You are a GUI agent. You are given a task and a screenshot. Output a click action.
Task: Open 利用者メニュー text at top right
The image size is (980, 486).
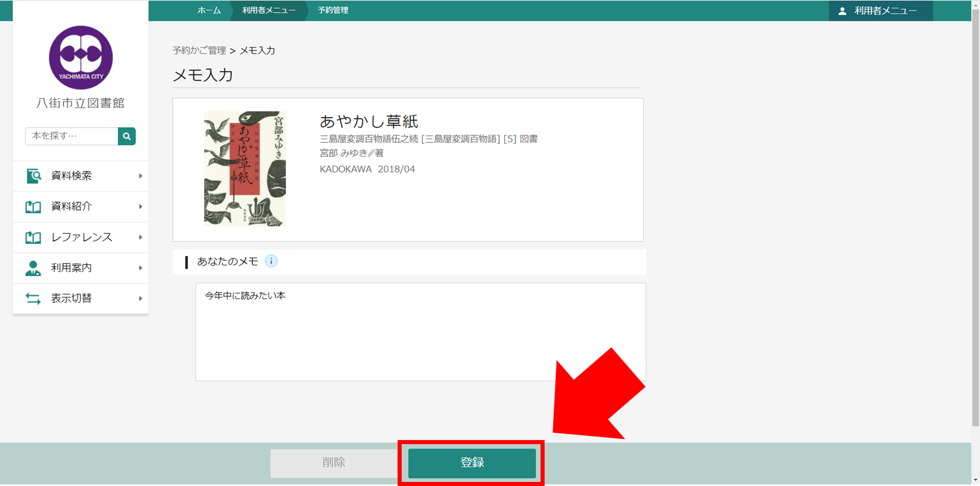(x=886, y=11)
